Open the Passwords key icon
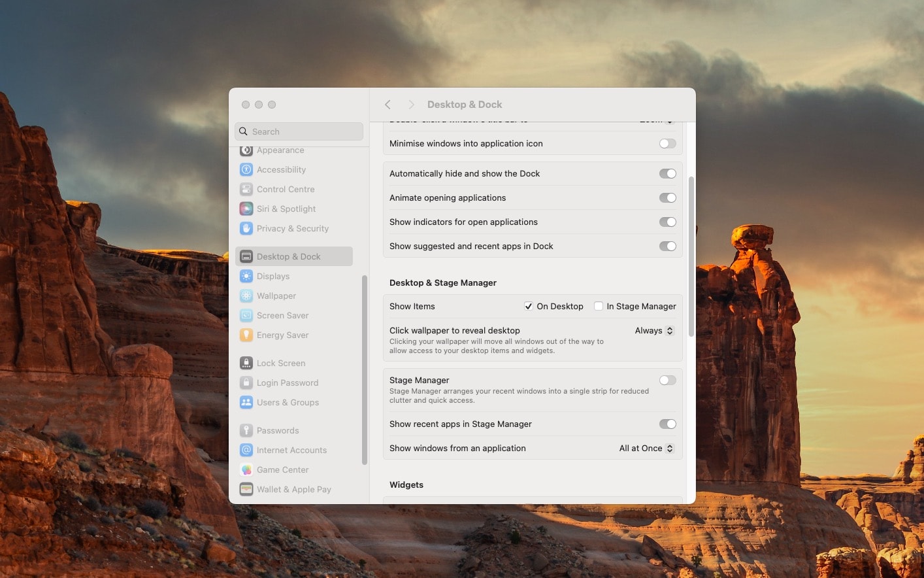The width and height of the screenshot is (924, 578). pos(246,430)
